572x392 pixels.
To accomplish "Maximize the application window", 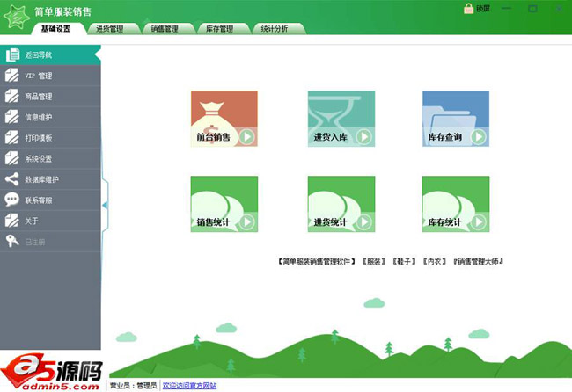I will tap(532, 9).
